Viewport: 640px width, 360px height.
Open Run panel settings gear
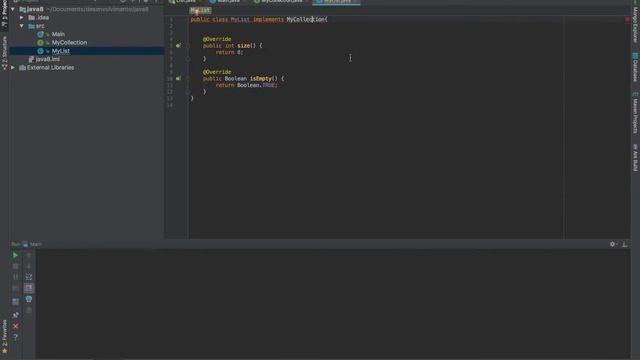pos(613,244)
